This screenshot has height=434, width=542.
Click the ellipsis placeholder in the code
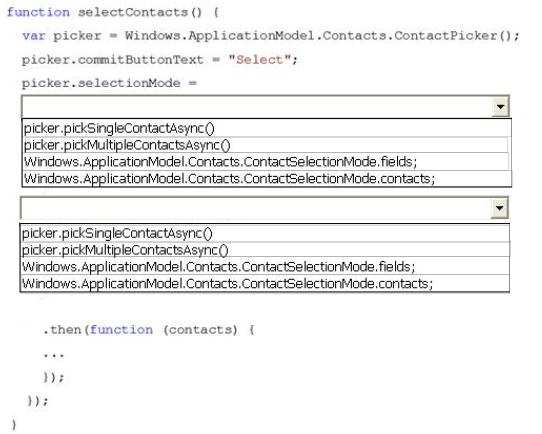[x=54, y=355]
